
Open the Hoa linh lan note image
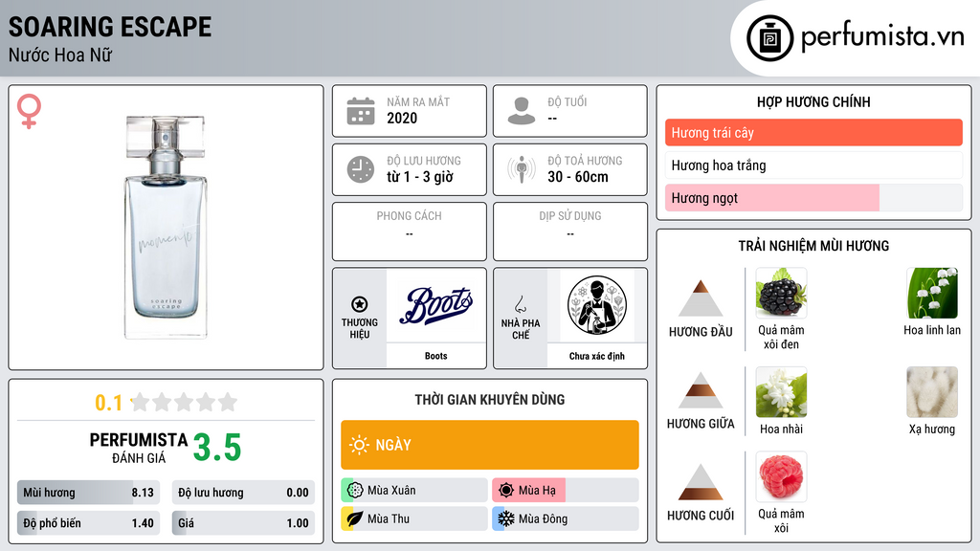[x=932, y=294]
